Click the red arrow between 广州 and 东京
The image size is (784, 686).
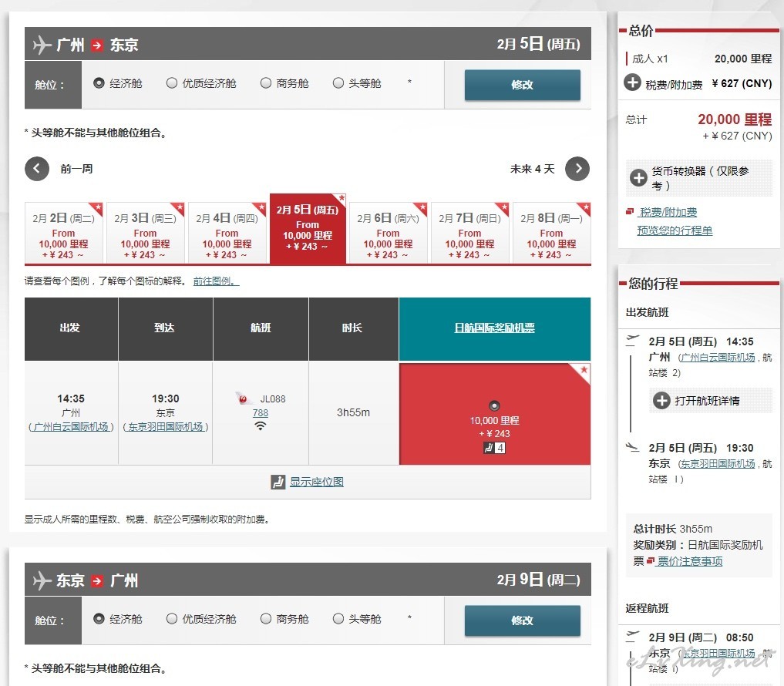[x=97, y=45]
